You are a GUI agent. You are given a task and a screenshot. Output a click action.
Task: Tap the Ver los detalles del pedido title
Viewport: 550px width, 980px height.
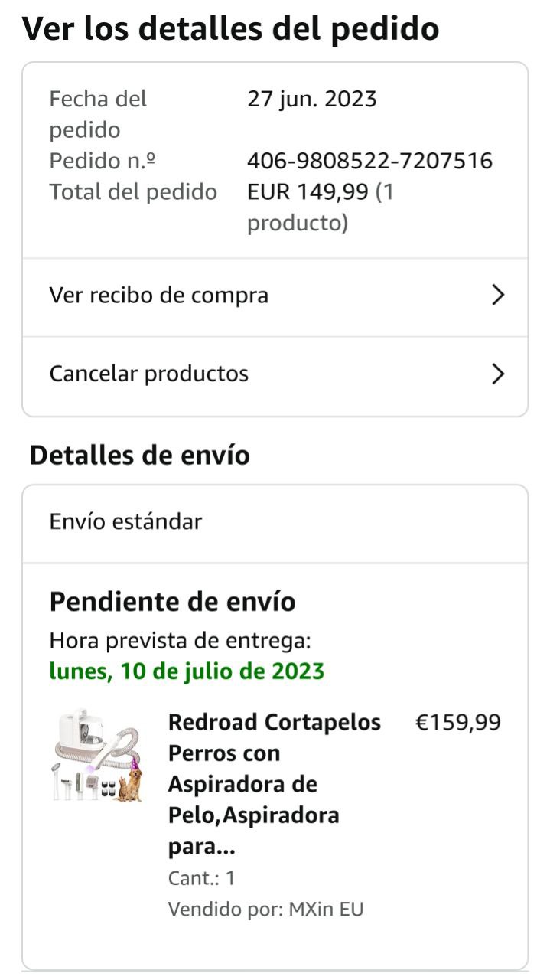click(x=230, y=28)
